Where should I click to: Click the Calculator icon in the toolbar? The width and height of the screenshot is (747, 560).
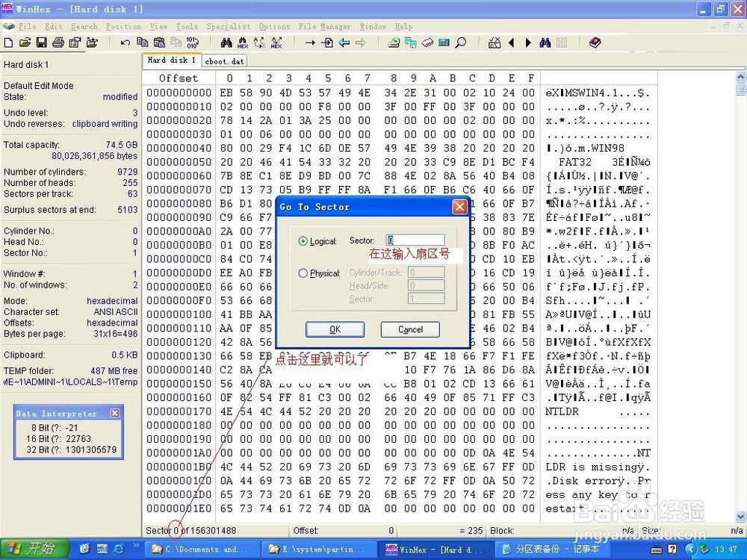click(x=444, y=43)
